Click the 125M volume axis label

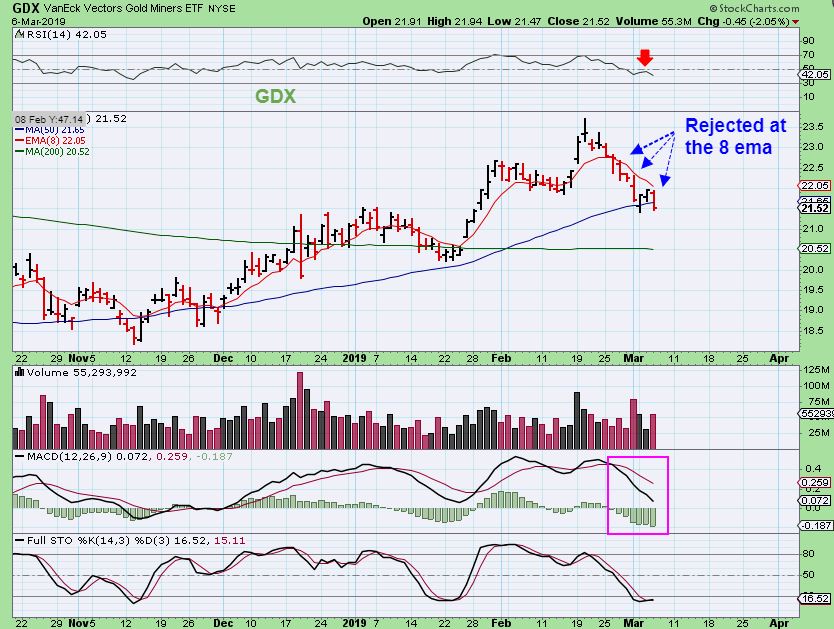816,370
